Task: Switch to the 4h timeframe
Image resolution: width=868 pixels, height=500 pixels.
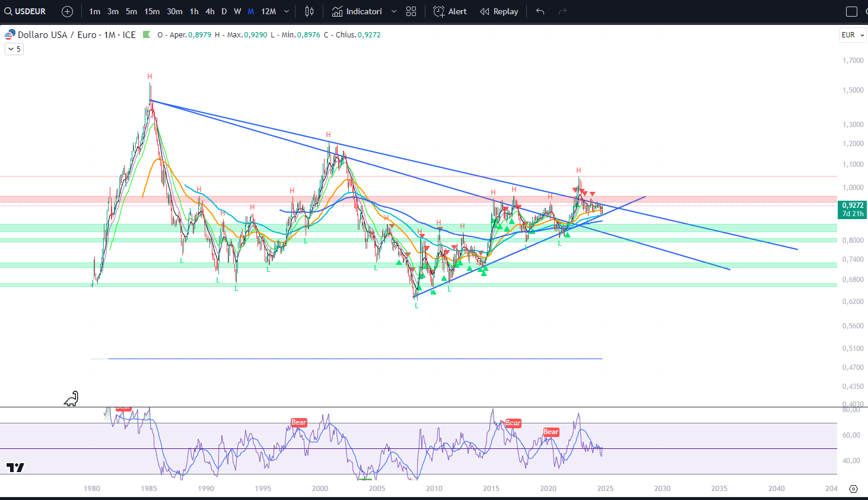Action: (210, 11)
